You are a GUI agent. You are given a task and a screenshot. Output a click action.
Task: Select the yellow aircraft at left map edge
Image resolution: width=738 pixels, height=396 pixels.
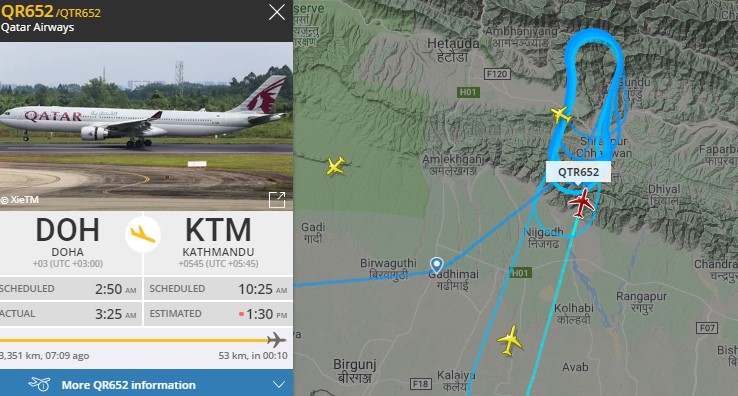336,166
